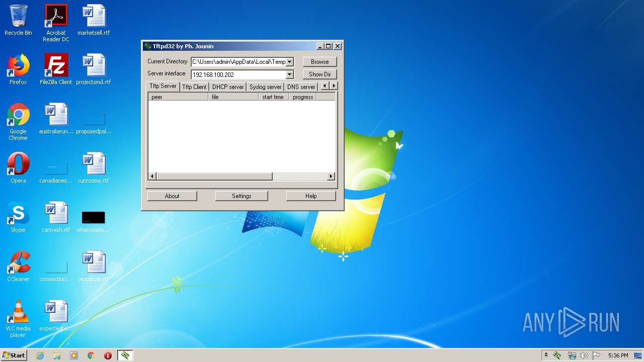Open the Recycle Bin desktop icon

(18, 20)
